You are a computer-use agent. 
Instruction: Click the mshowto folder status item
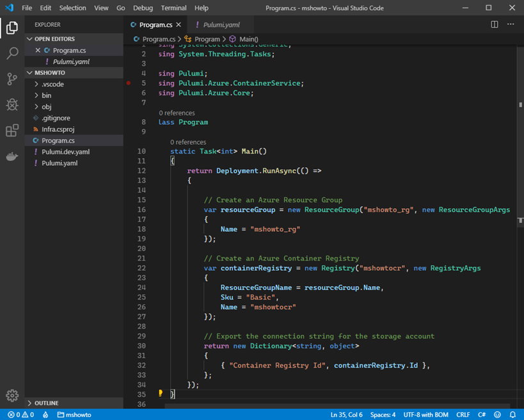click(74, 415)
